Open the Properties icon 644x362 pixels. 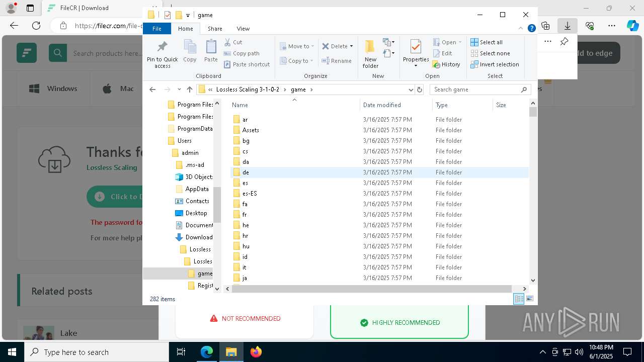click(x=416, y=50)
